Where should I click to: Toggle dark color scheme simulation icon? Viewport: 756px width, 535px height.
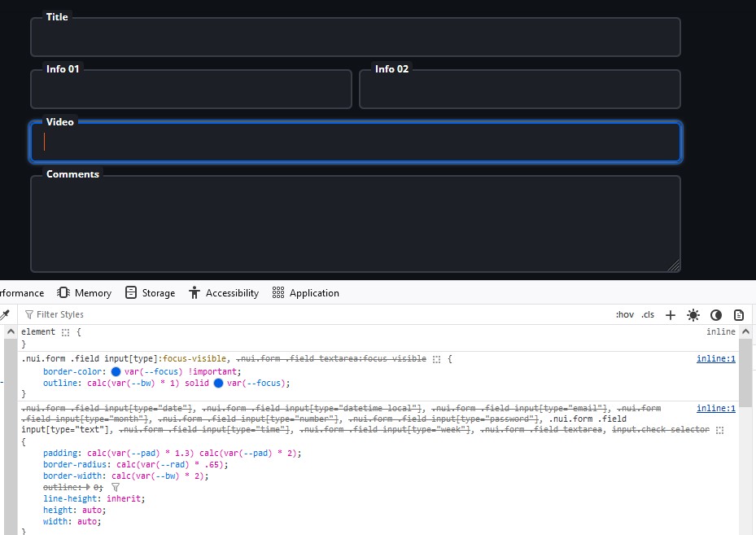(x=716, y=315)
